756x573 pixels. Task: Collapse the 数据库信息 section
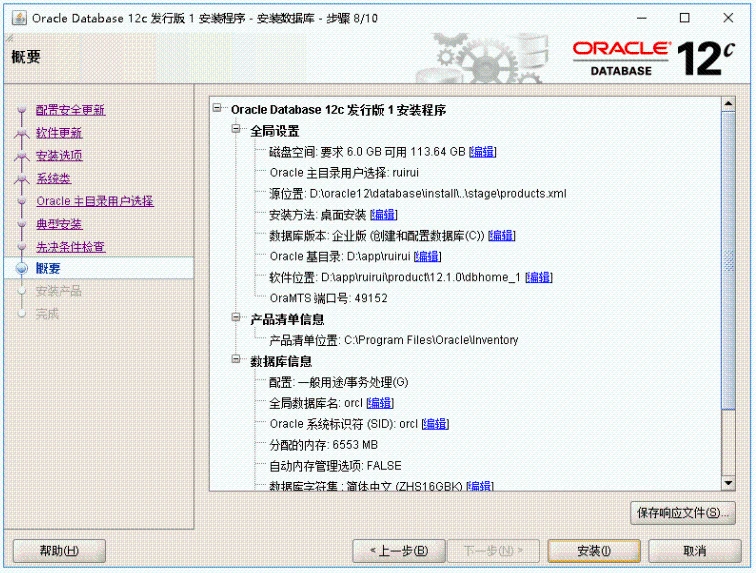236,359
